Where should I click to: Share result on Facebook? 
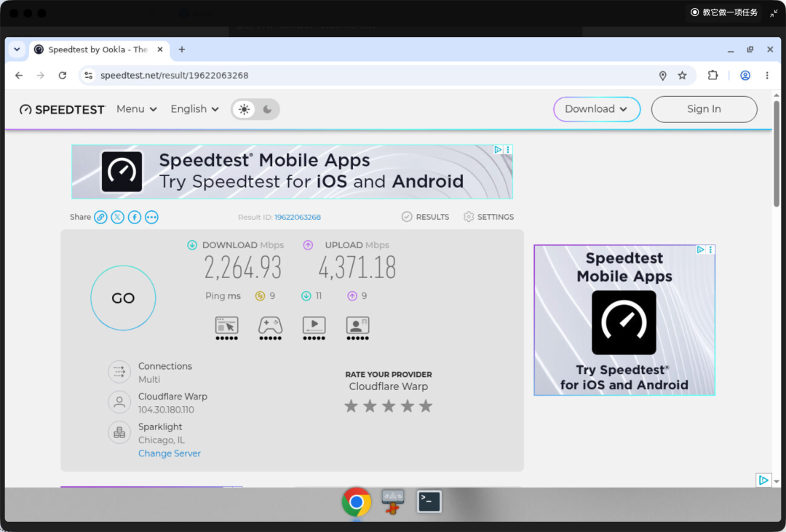[x=135, y=217]
